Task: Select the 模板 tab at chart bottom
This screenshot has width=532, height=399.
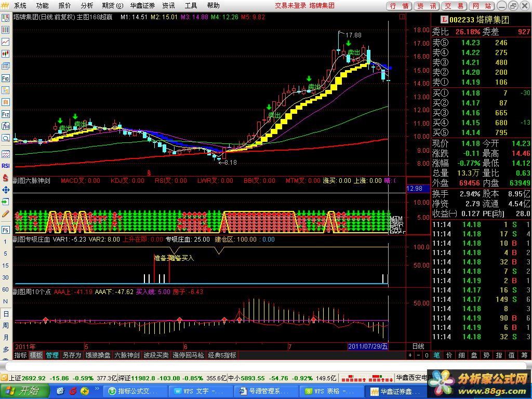Action: coord(36,355)
